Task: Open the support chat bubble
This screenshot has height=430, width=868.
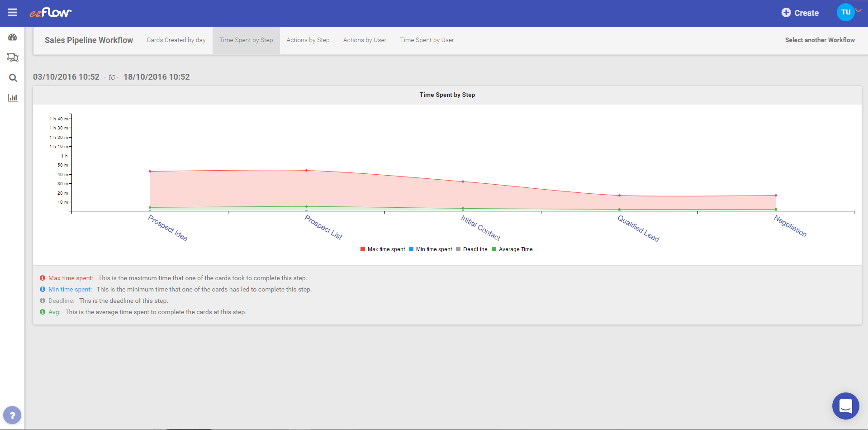Action: [x=845, y=406]
